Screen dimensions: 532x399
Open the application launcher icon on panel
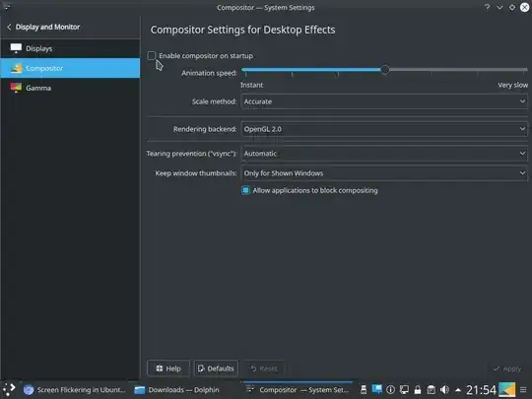click(x=9, y=389)
